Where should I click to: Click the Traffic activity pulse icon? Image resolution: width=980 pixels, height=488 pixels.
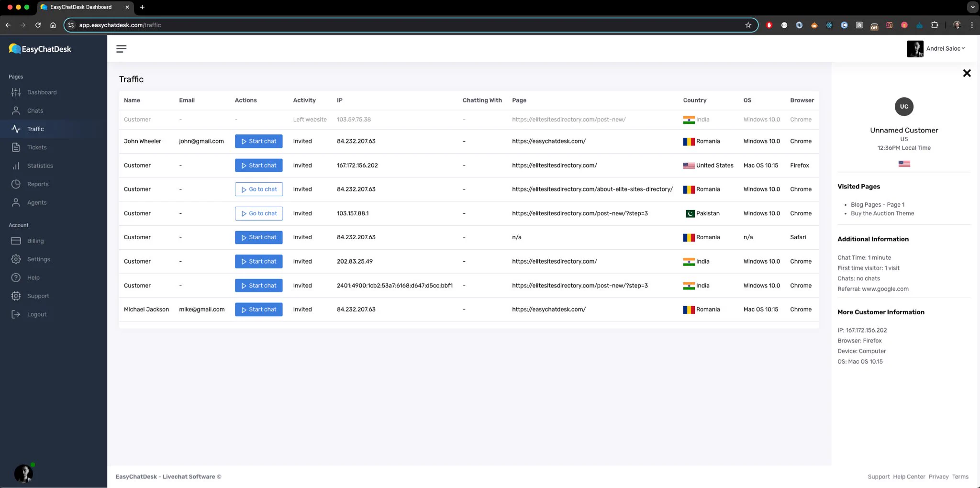16,129
